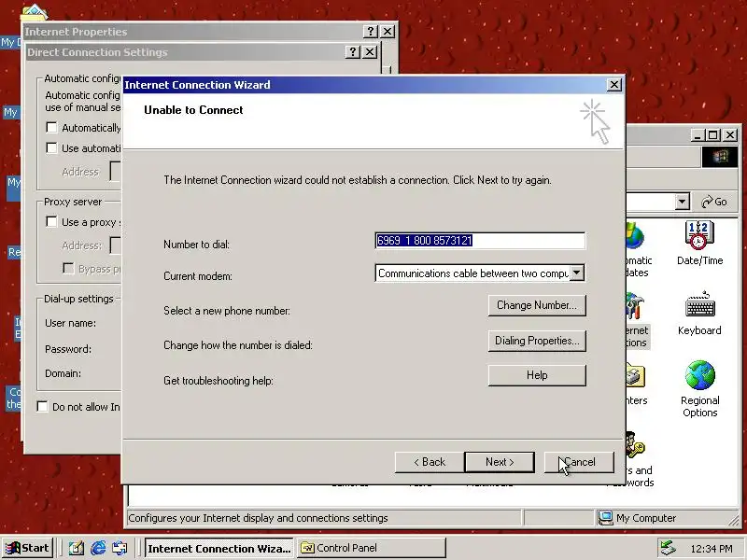
Task: Open the Date/Time control panel icon
Action: (699, 243)
